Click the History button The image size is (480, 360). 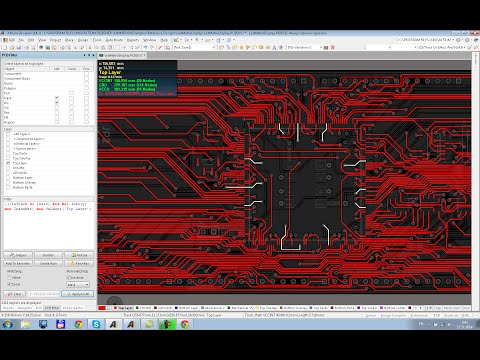click(x=79, y=255)
